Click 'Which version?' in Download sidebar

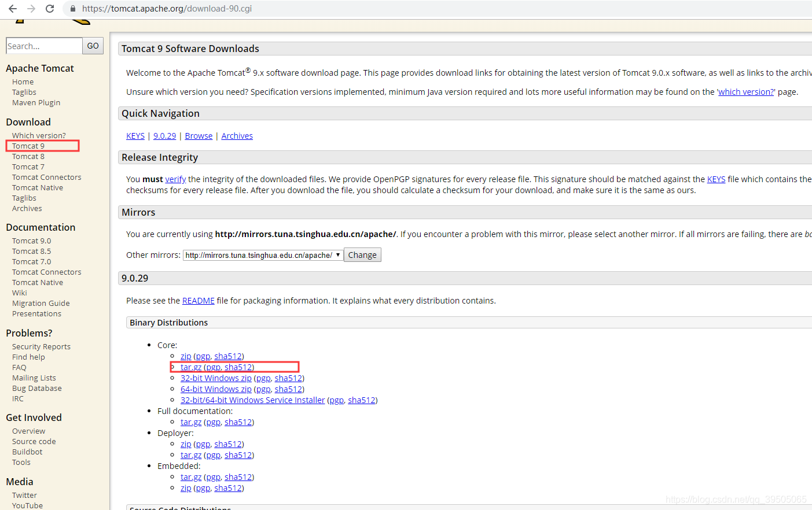[39, 135]
